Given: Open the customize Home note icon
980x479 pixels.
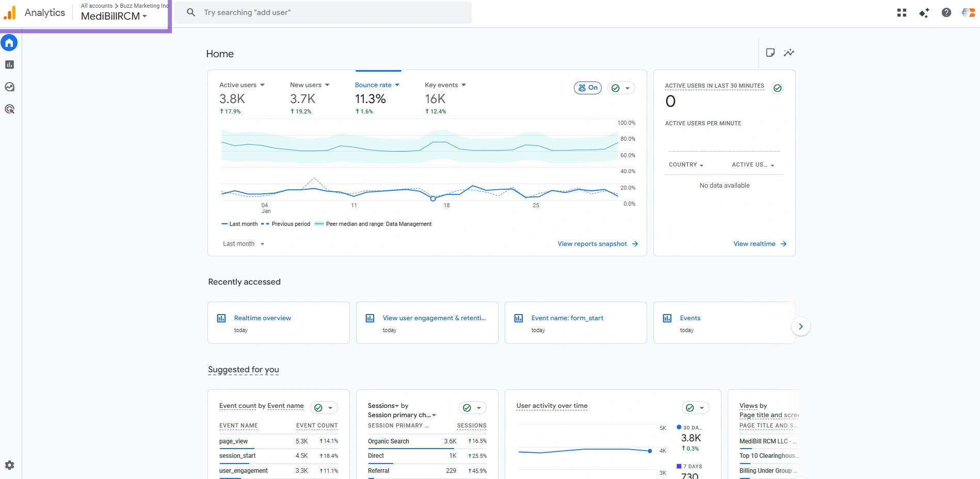Looking at the screenshot, I should coord(770,53).
